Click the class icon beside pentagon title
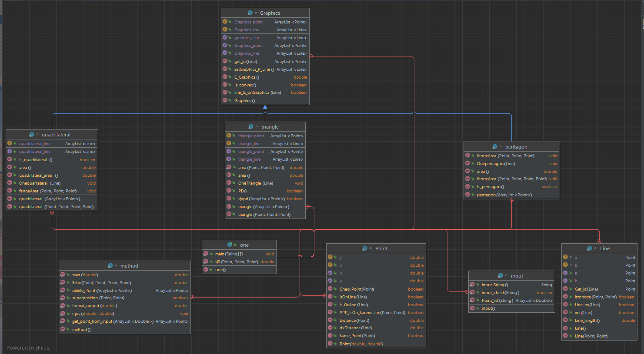The image size is (644, 354). (494, 147)
